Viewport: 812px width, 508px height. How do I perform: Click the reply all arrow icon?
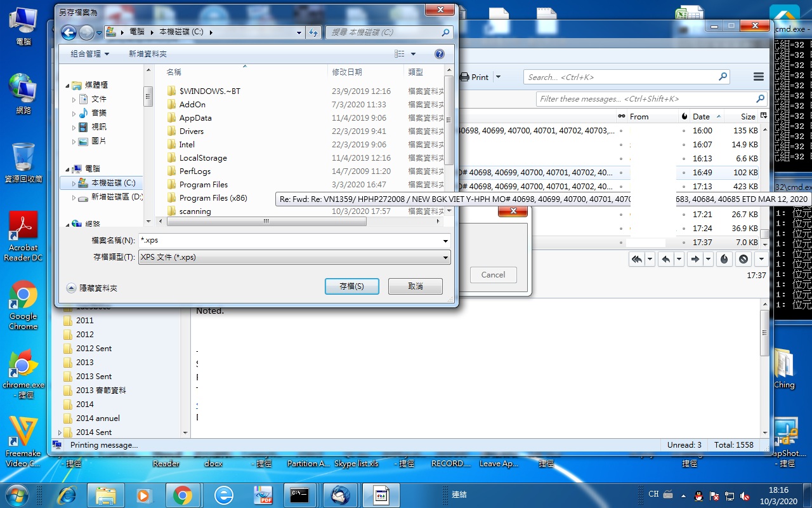[x=636, y=259]
